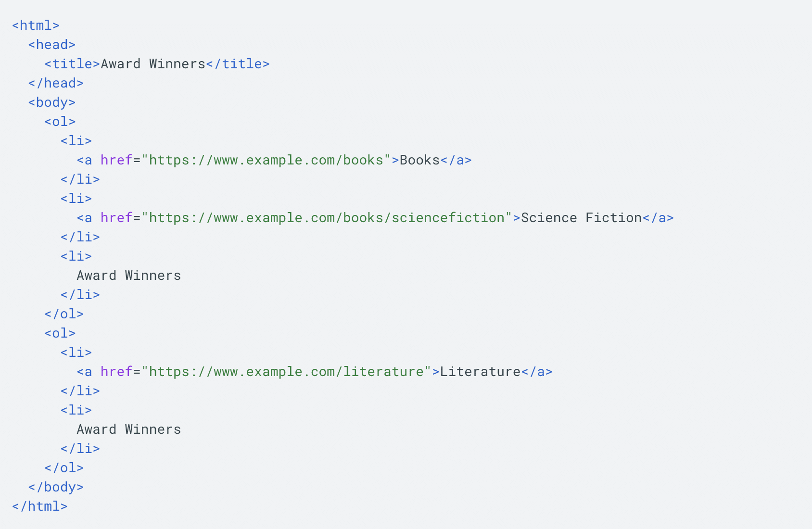
Task: Click the closing html tag
Action: pos(40,506)
